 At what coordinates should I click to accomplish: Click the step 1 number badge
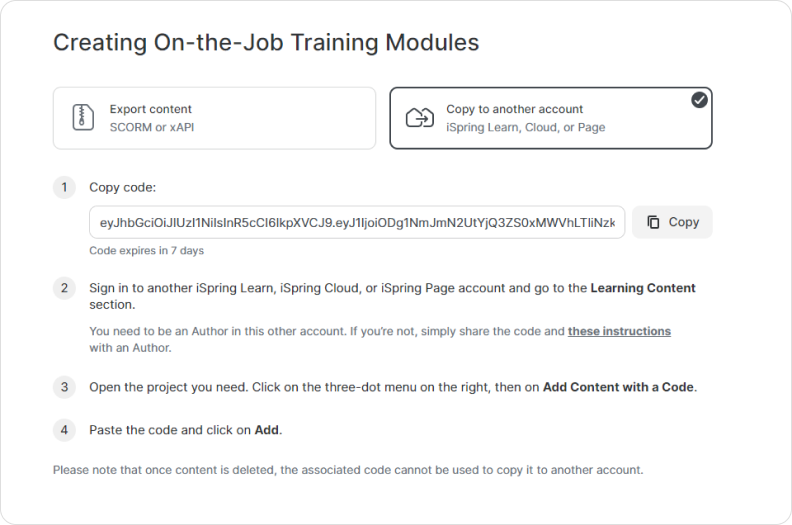pos(64,187)
